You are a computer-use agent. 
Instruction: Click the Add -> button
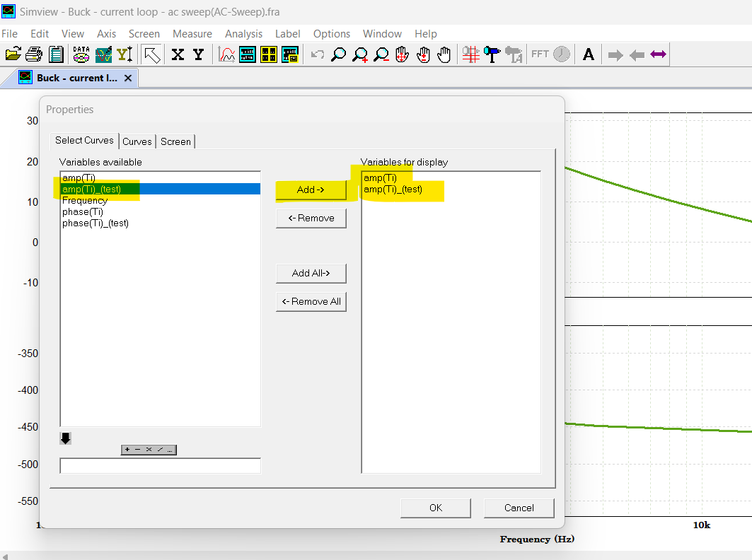click(311, 190)
